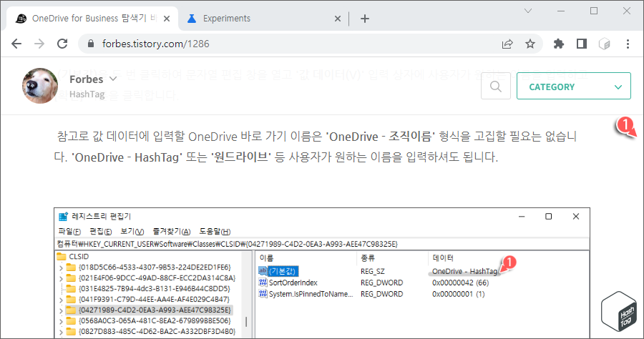The image size is (644, 339).
Task: Click registry editor path address bar
Action: [x=322, y=244]
